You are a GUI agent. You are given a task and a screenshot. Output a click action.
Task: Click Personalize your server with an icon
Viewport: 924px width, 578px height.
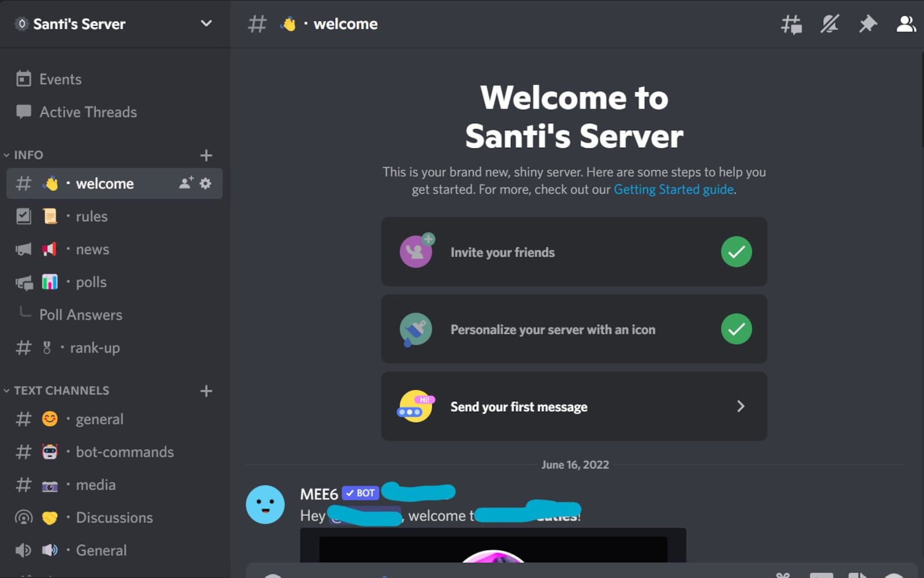pyautogui.click(x=574, y=329)
